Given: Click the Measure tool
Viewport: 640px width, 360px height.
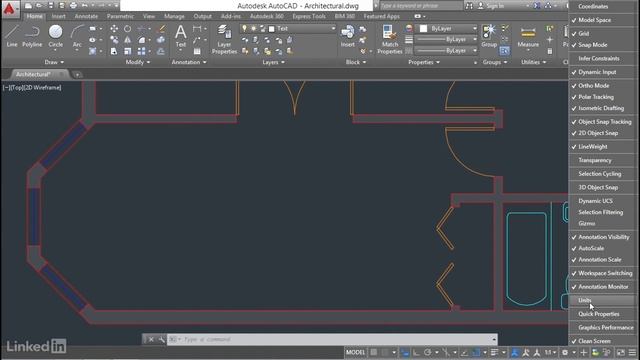Looking at the screenshot, I should [528, 38].
